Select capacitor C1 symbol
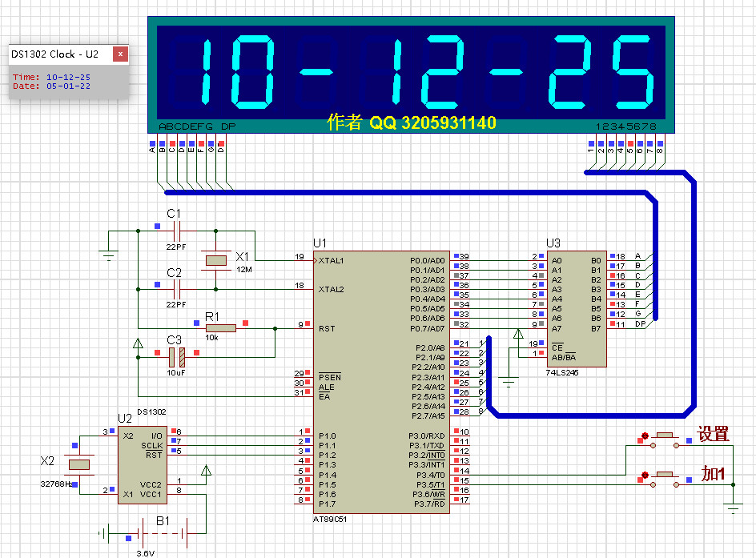 (177, 231)
